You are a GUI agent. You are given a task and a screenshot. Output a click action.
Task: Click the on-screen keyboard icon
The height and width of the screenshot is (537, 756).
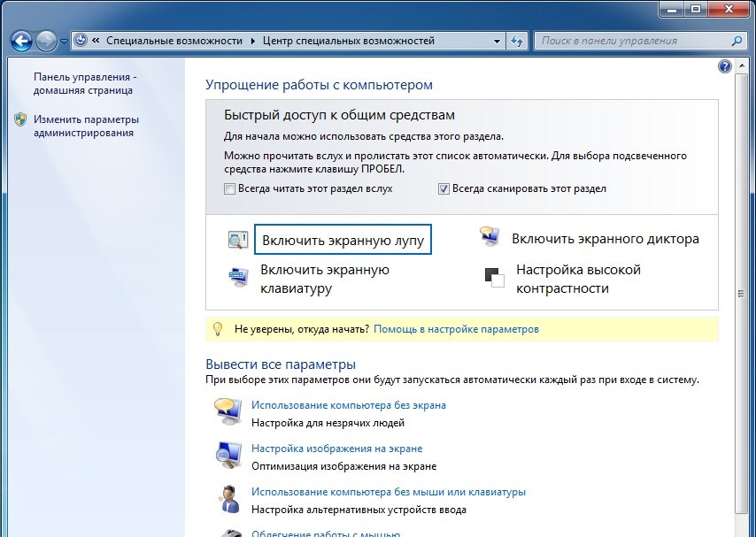click(x=235, y=276)
